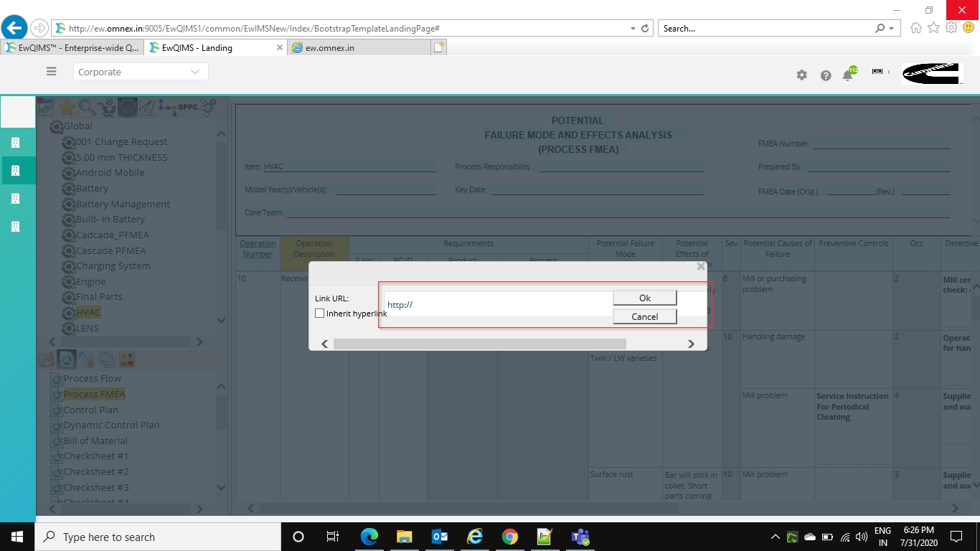Screen dimensions: 980x551
Task: Click the browser back button
Action: click(14, 28)
